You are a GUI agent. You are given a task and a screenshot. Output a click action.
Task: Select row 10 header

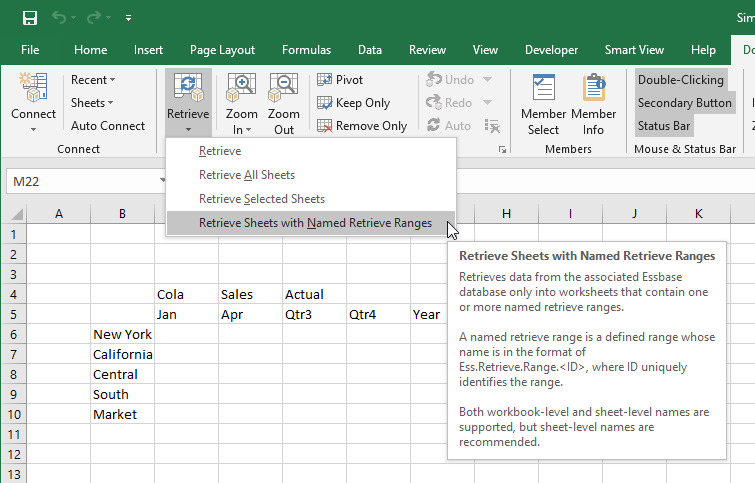click(x=13, y=414)
